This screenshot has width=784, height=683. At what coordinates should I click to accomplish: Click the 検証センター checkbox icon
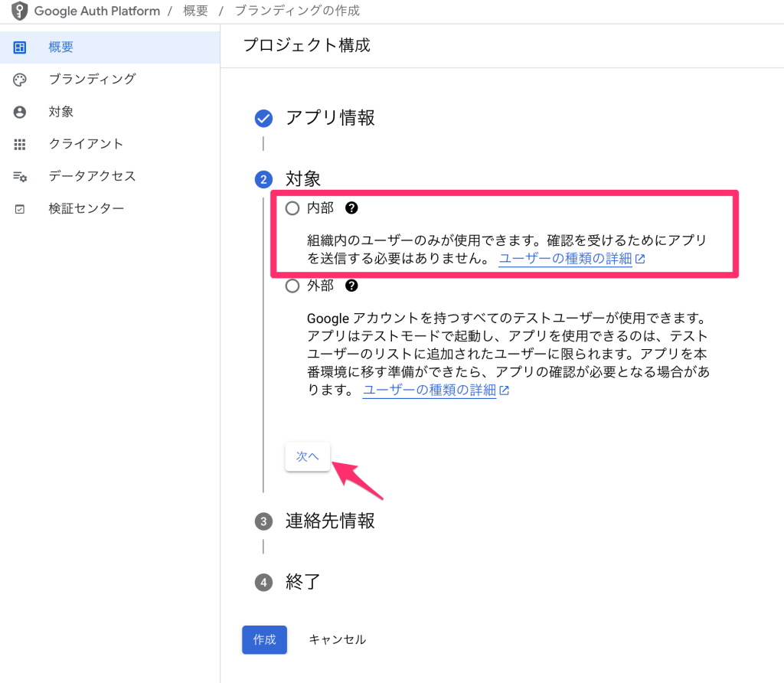(x=19, y=209)
